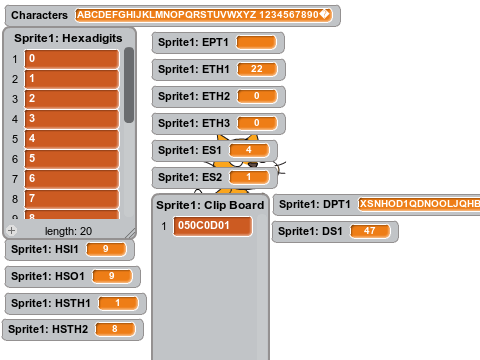Click the length: 20 label
This screenshot has height=360, width=480.
coord(68,231)
